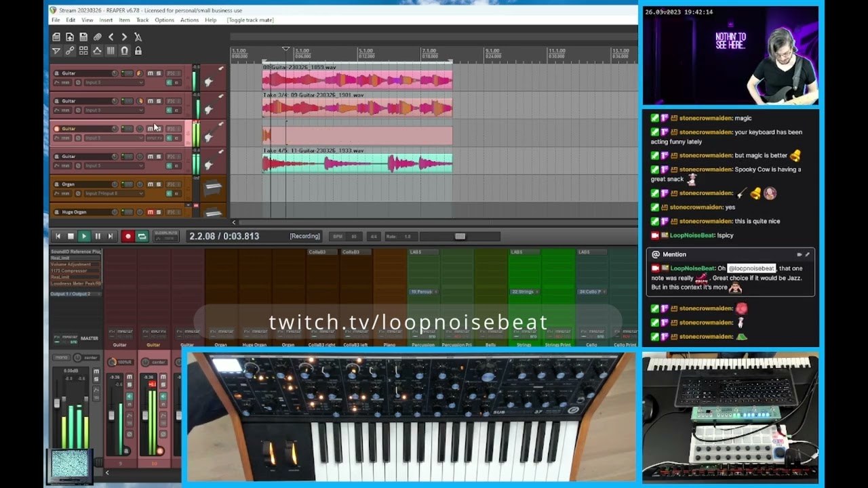Open the File menu
Image resolution: width=868 pixels, height=488 pixels.
[56, 20]
